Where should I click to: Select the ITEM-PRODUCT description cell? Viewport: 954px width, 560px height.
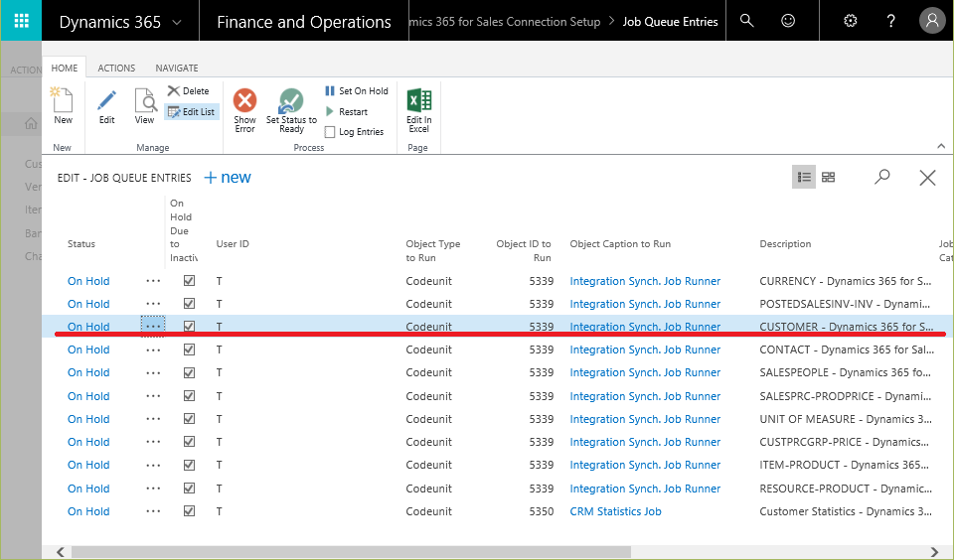(844, 465)
